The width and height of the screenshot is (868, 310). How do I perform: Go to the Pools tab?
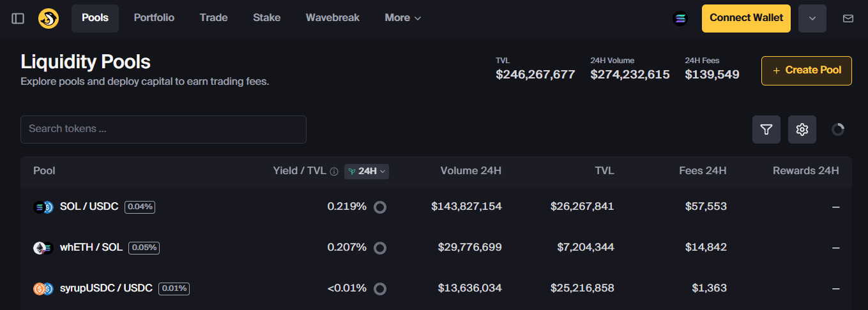[95, 18]
